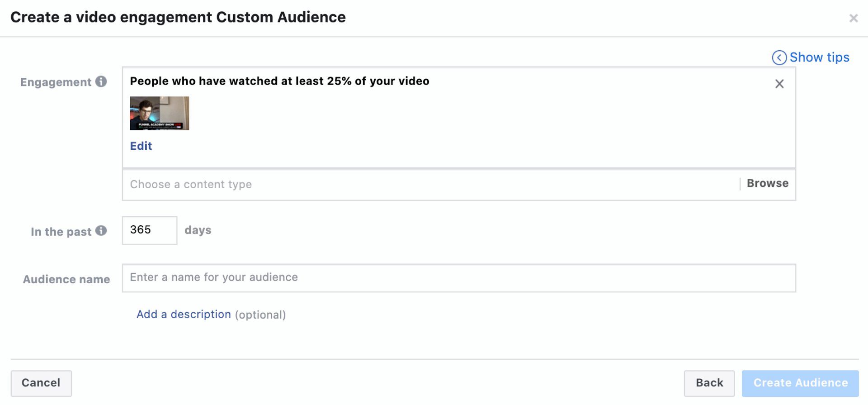The width and height of the screenshot is (868, 405).
Task: Click the Engagement field label
Action: pyautogui.click(x=56, y=82)
